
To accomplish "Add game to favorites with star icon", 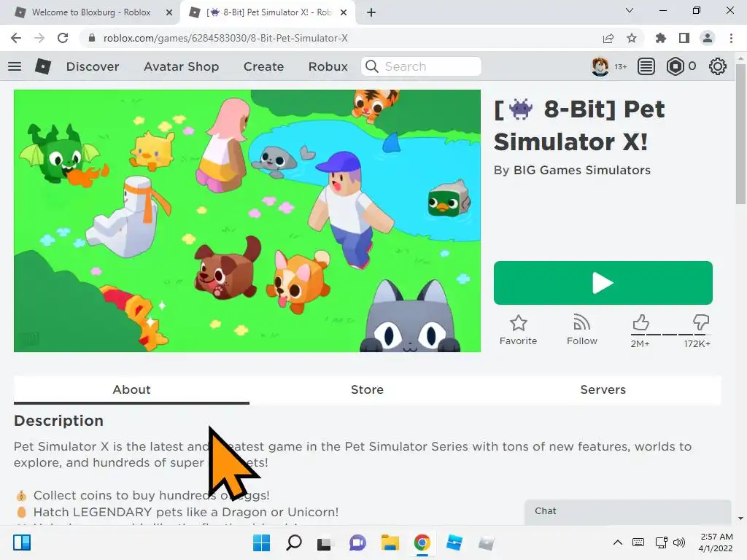I will [x=519, y=330].
